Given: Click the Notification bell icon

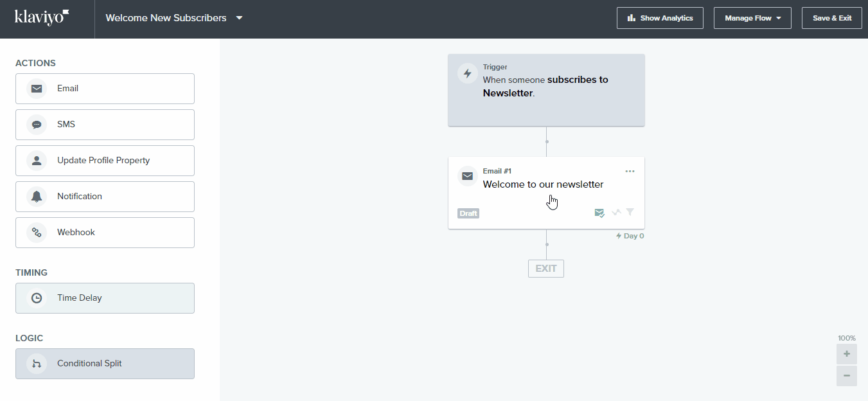Looking at the screenshot, I should click(37, 196).
